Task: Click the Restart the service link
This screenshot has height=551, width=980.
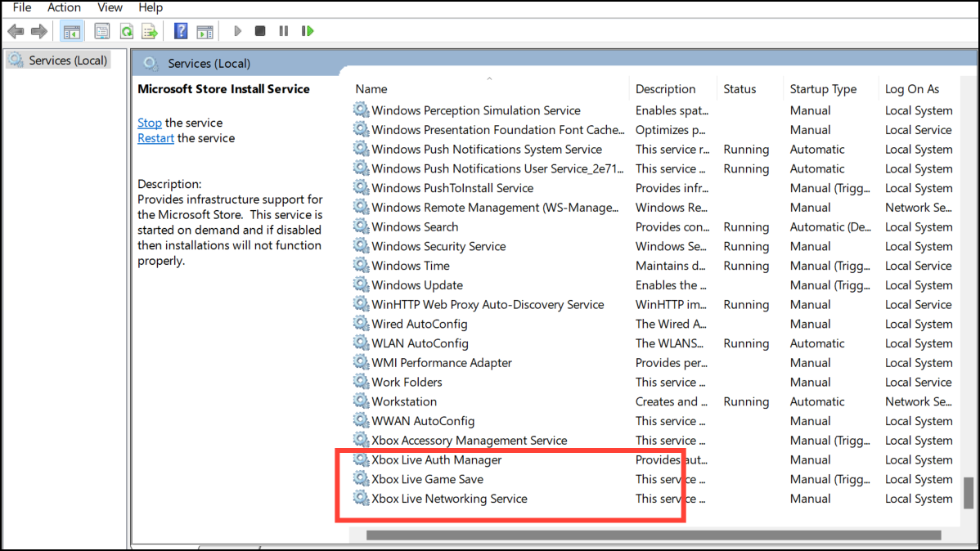Action: click(155, 138)
